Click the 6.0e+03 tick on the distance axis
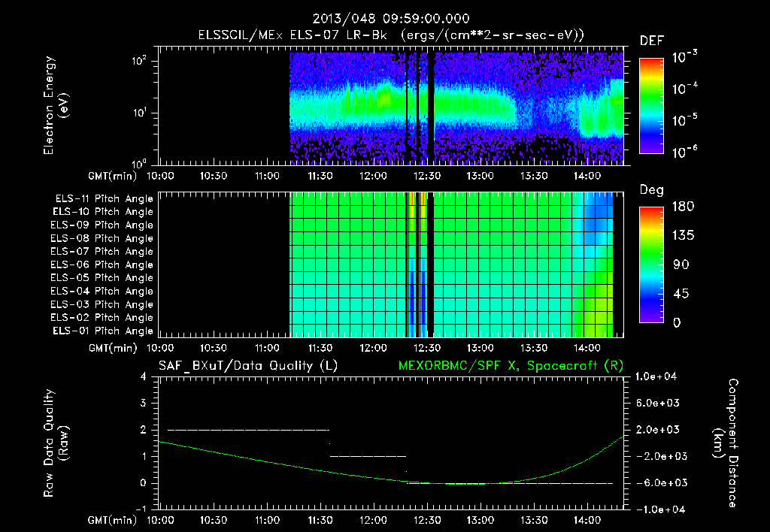The width and height of the screenshot is (770, 532). [x=658, y=403]
